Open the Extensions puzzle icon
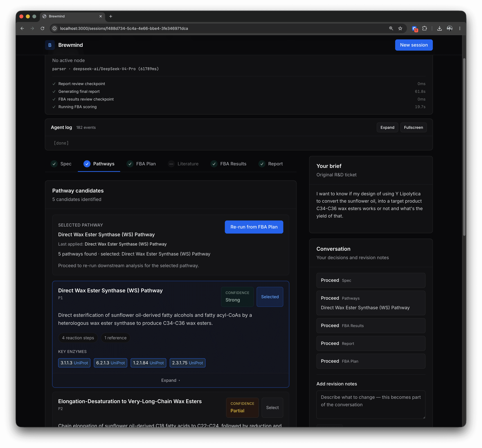 pyautogui.click(x=424, y=28)
